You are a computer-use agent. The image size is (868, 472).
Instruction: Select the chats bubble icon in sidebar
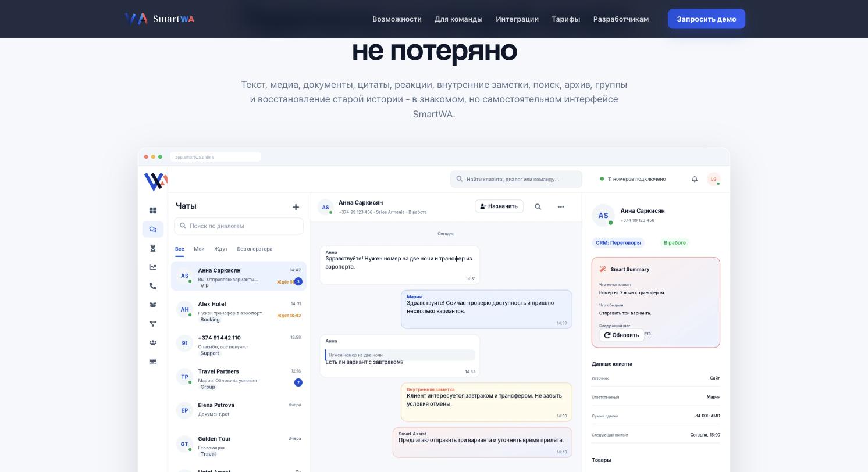pyautogui.click(x=153, y=229)
